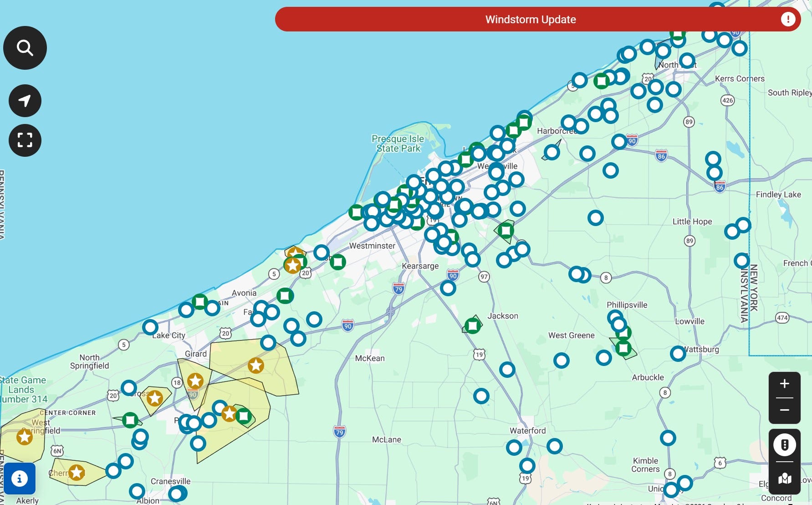Screen dimensions: 812x505
Task: Select gold star marker at West Springfield
Action: click(25, 437)
